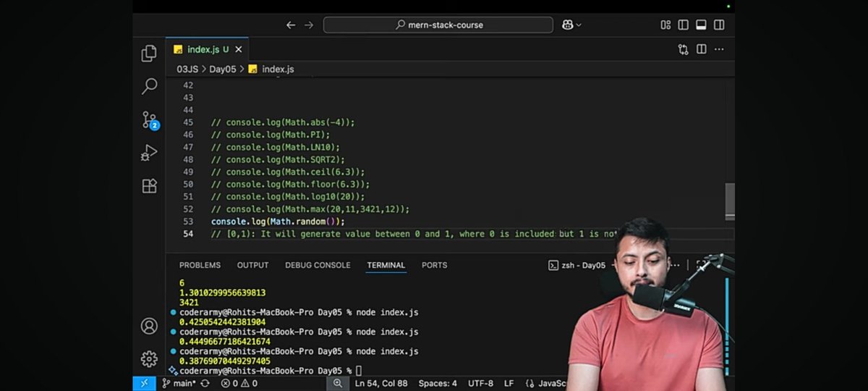Click terminal output 1.3010299956639813
868x391 pixels.
222,293
